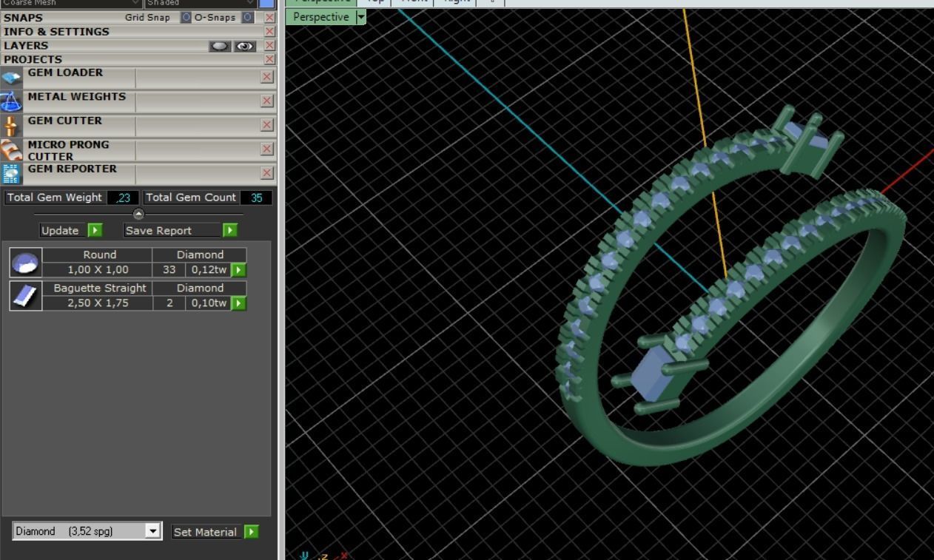Click the Total Gem Count label

click(190, 198)
